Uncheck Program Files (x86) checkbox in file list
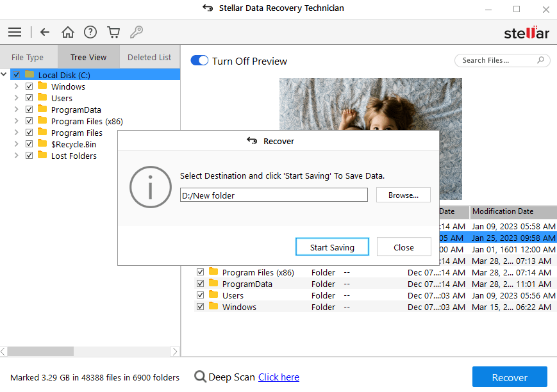 pos(201,272)
